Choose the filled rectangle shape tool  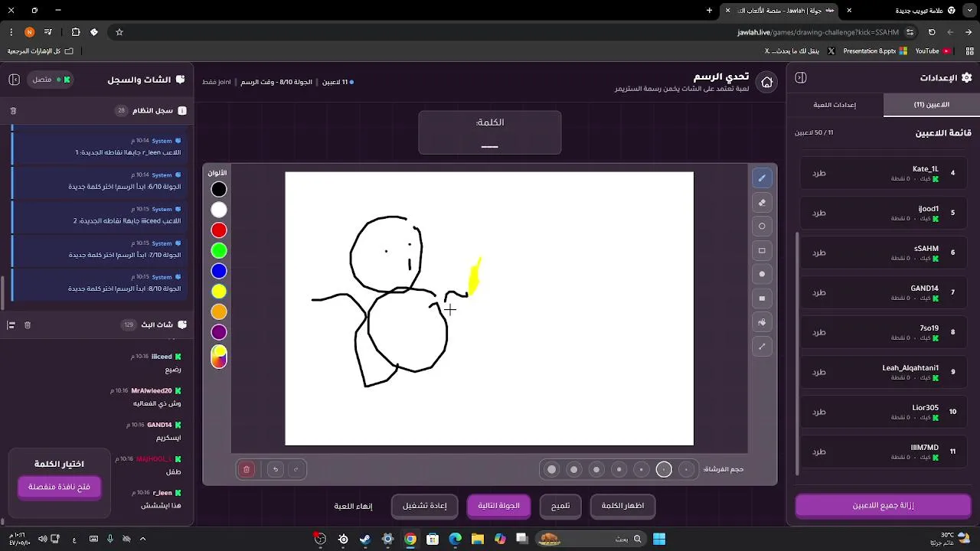click(762, 298)
